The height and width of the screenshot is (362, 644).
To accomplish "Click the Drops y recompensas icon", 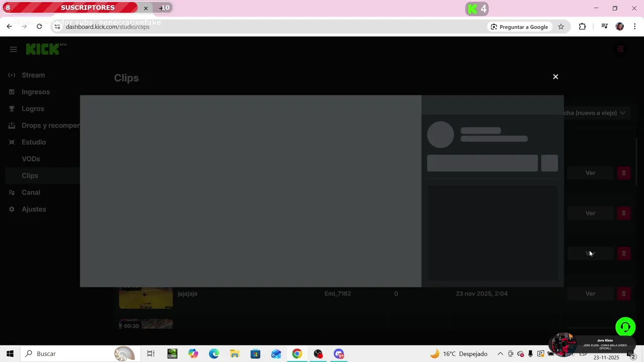I will [12, 125].
